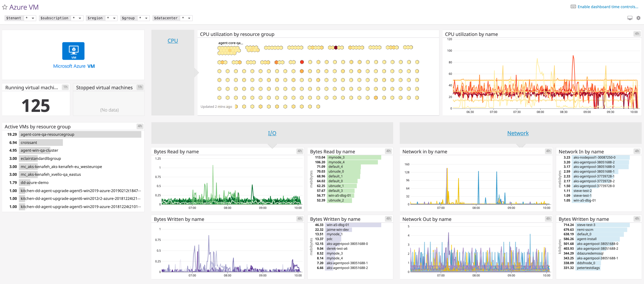Click the 4h badge on CPU utilization by name
Screen dimensions: 644x284
click(637, 34)
